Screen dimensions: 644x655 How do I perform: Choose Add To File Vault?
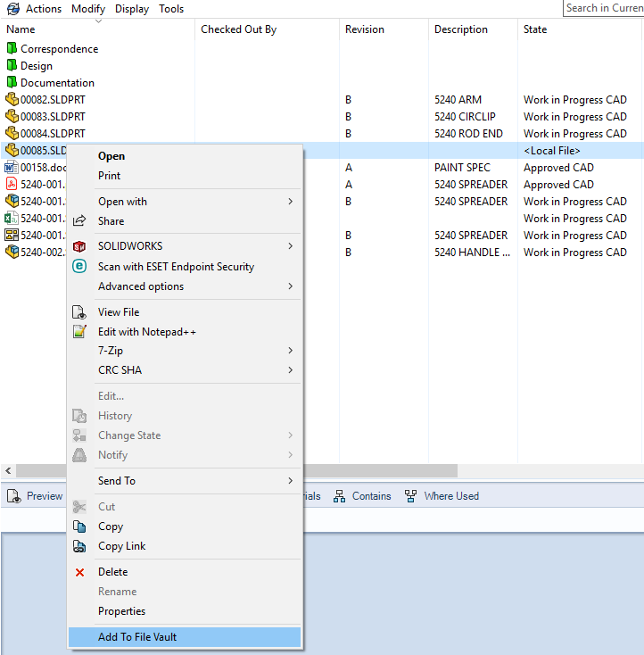(x=136, y=636)
